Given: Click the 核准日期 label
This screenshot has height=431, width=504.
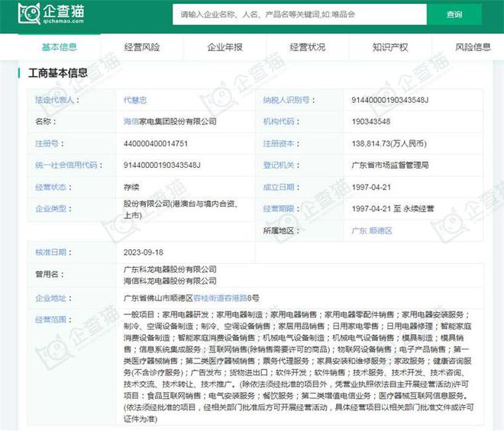Looking at the screenshot, I should click(x=53, y=252).
